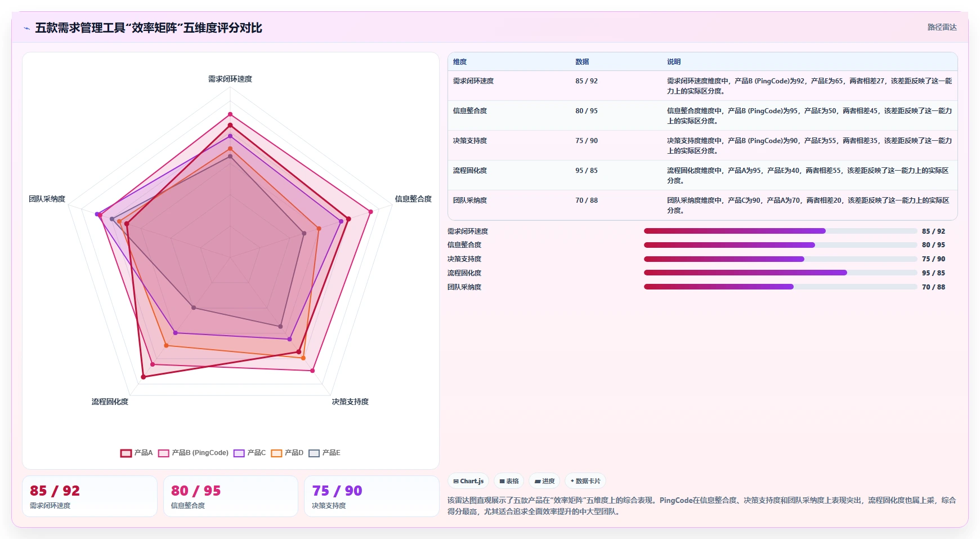Click the 数据卡片 tag
This screenshot has width=980, height=539.
(x=585, y=481)
